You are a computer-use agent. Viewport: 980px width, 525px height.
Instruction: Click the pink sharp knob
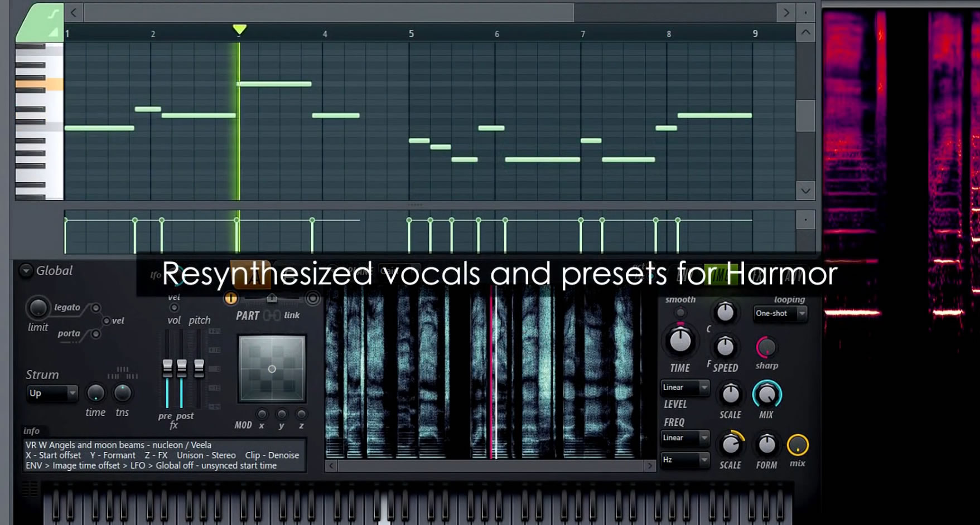click(x=766, y=347)
